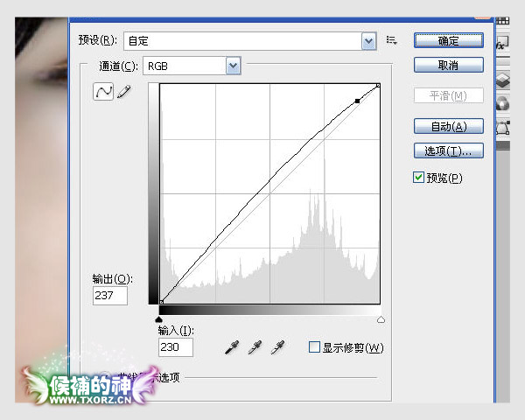Viewport: 525px width, 420px height.
Task: Toggle the 预览(P) preview checkbox
Action: (418, 177)
